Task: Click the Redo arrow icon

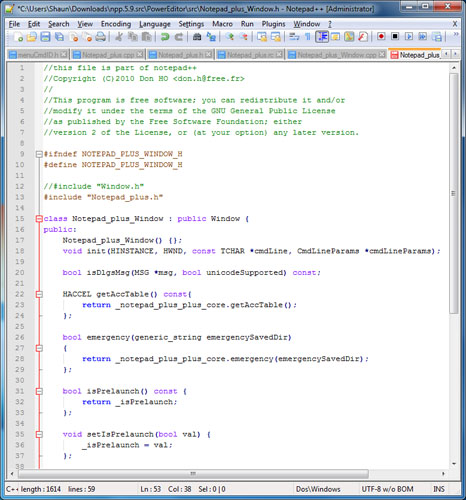Action: point(179,37)
